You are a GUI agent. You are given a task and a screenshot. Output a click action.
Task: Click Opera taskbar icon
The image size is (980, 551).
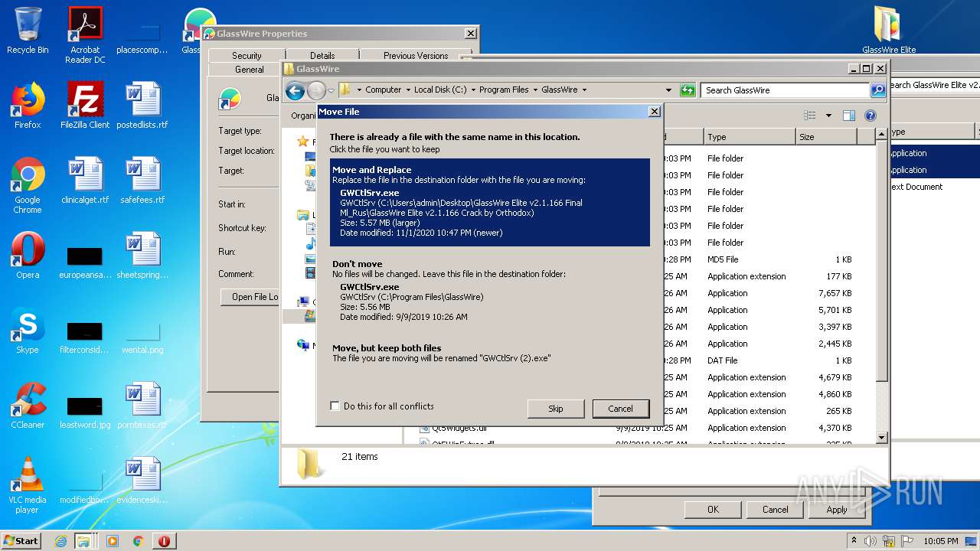tap(164, 541)
